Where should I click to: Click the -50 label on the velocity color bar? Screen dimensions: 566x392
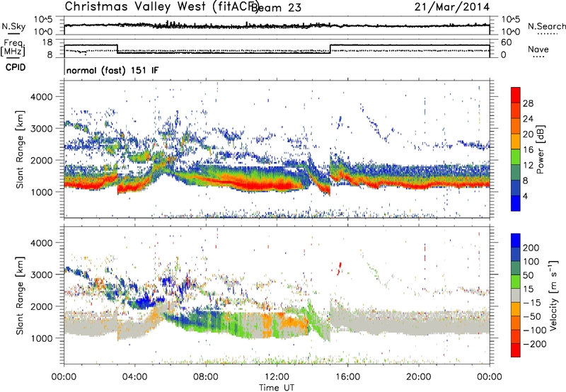click(532, 317)
